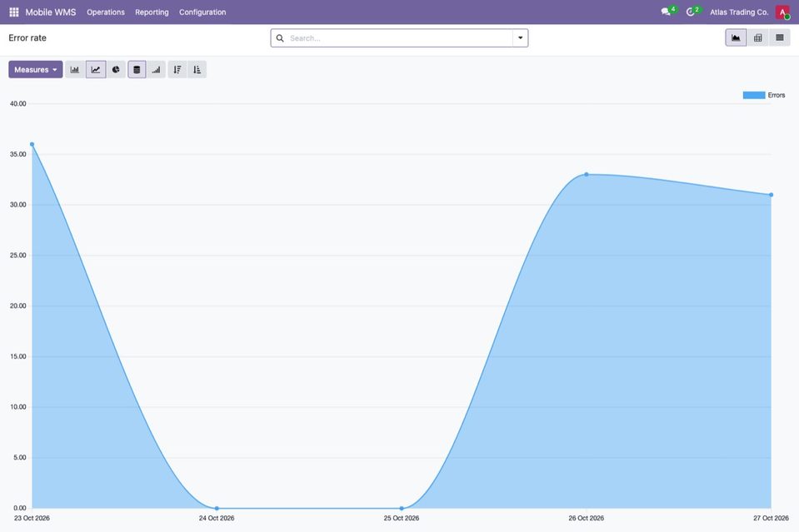This screenshot has width=799, height=532.
Task: Click into the Search field
Action: 400,38
